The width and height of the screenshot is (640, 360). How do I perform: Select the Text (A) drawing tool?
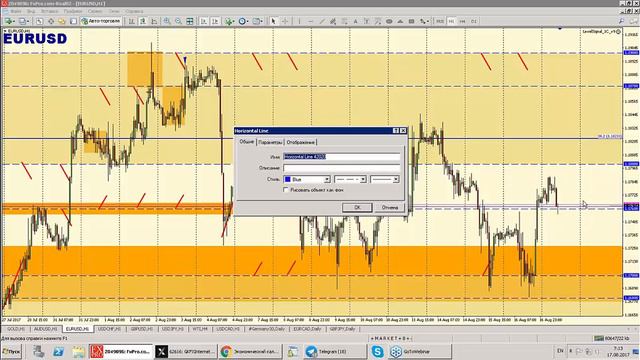click(x=356, y=21)
